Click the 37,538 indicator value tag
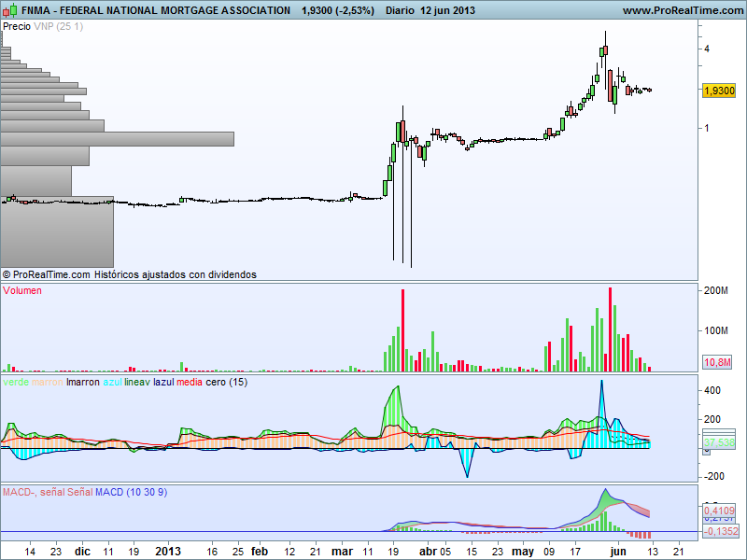The width and height of the screenshot is (747, 560). [719, 442]
